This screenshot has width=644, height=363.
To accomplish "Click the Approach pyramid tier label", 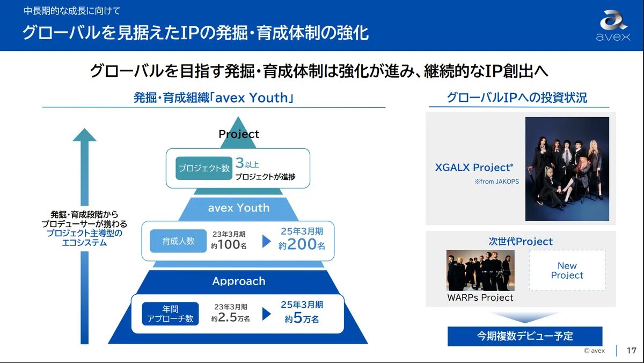I will 239,281.
